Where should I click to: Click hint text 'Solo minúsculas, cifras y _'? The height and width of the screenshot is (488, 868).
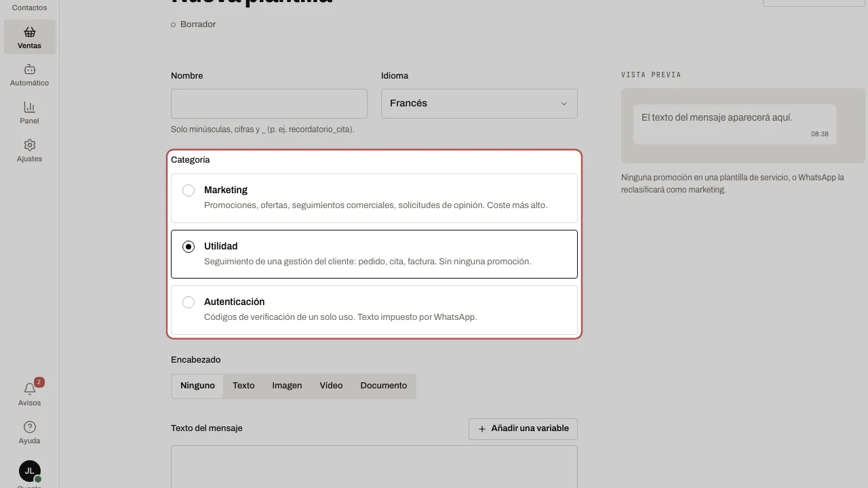pos(262,129)
